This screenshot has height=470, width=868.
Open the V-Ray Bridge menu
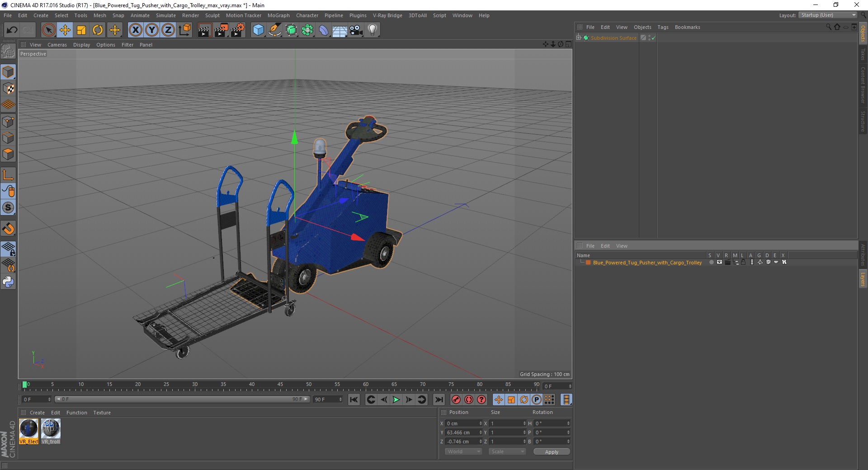coord(387,15)
